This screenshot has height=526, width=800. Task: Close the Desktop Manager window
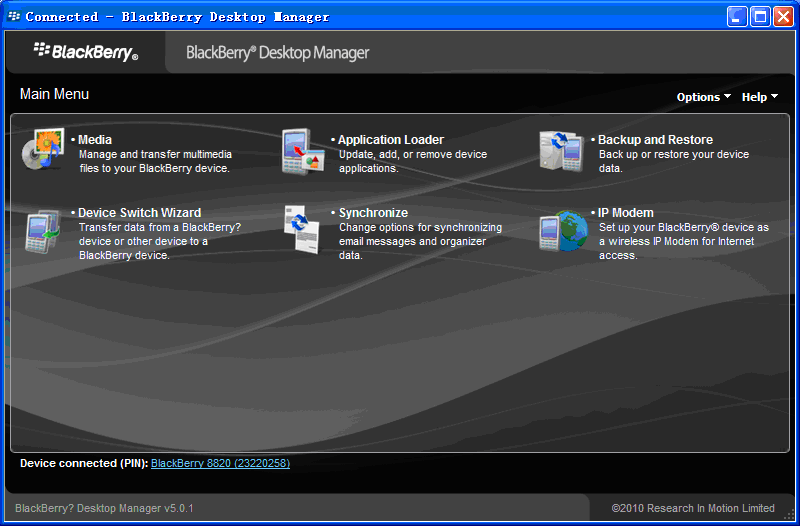783,16
